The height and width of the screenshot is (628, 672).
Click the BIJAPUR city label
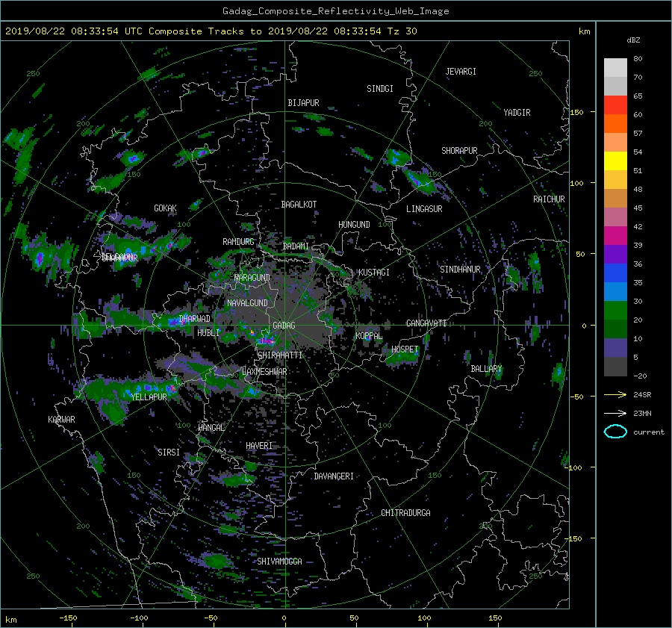click(x=303, y=103)
